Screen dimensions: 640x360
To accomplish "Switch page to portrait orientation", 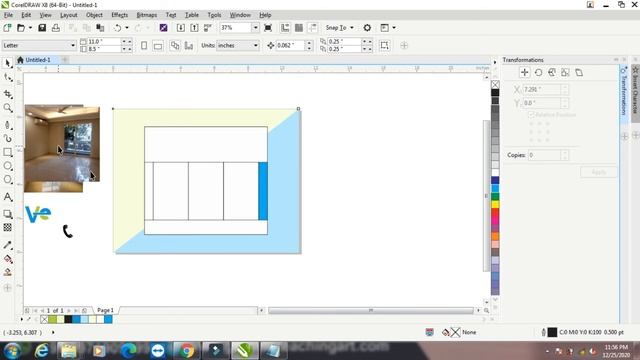I will point(144,45).
